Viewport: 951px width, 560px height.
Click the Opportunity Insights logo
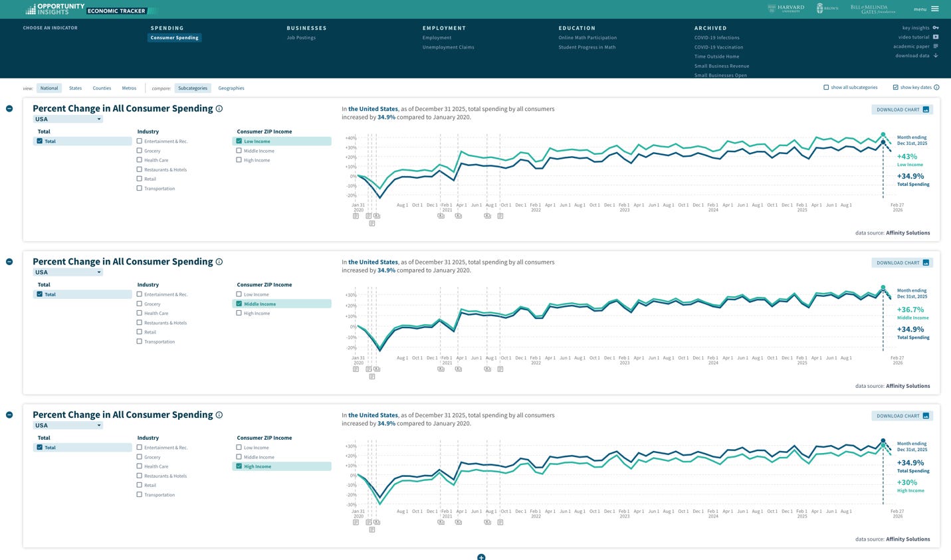point(55,9)
